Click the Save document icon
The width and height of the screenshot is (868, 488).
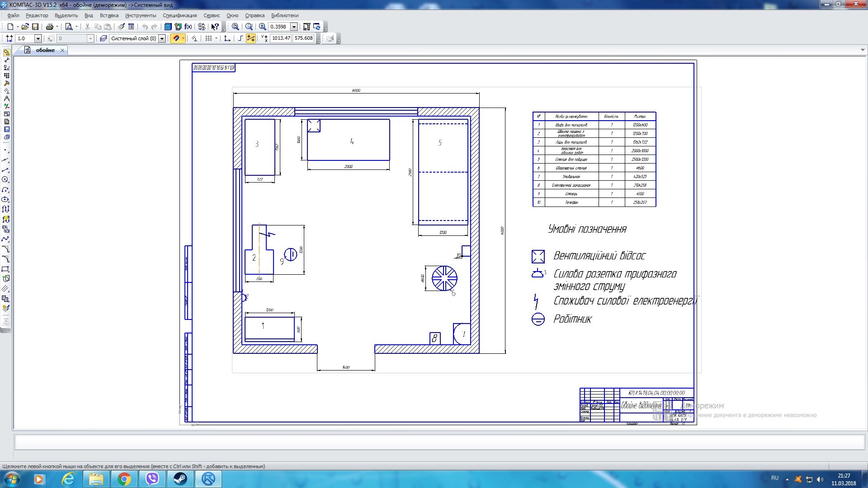[35, 27]
